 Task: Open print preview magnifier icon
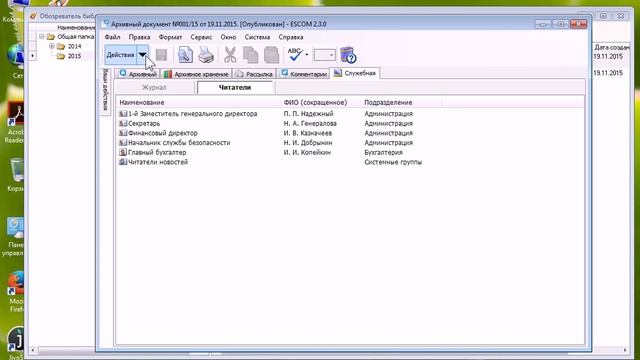click(185, 55)
